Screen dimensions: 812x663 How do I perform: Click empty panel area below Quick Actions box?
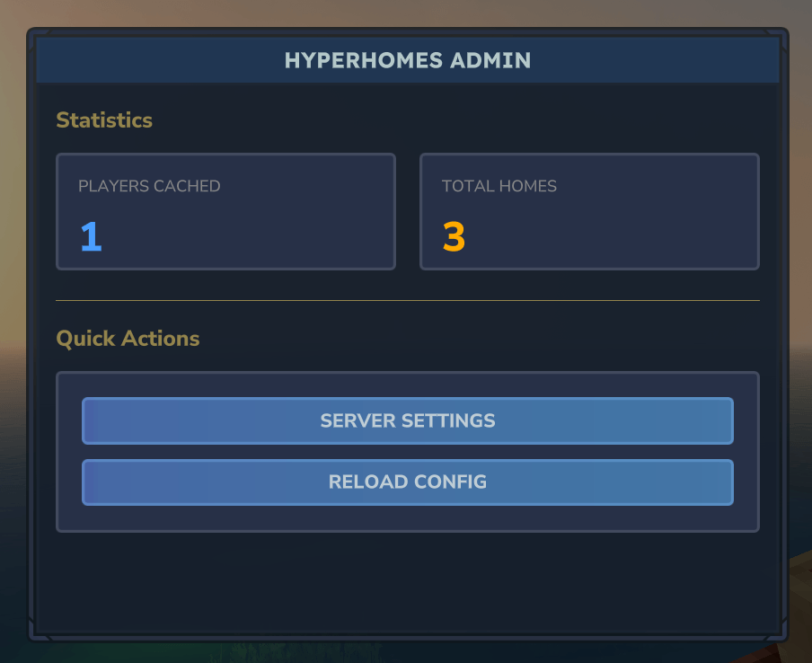(x=407, y=582)
